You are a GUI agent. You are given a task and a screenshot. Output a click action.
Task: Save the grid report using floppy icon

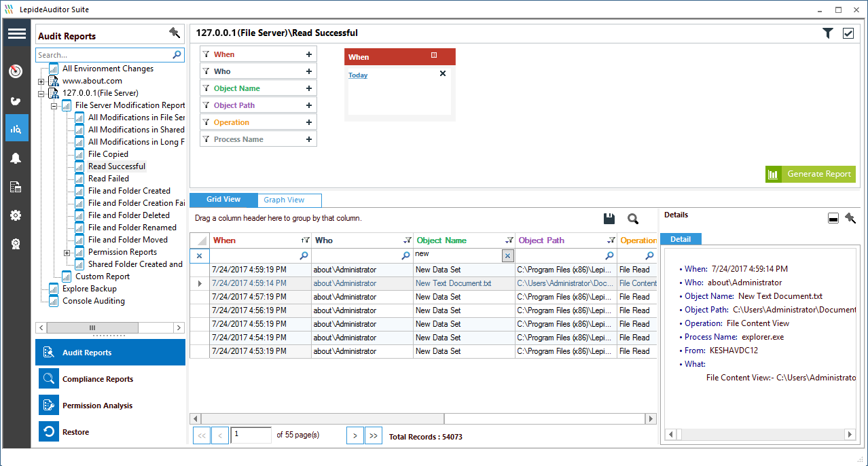(609, 218)
